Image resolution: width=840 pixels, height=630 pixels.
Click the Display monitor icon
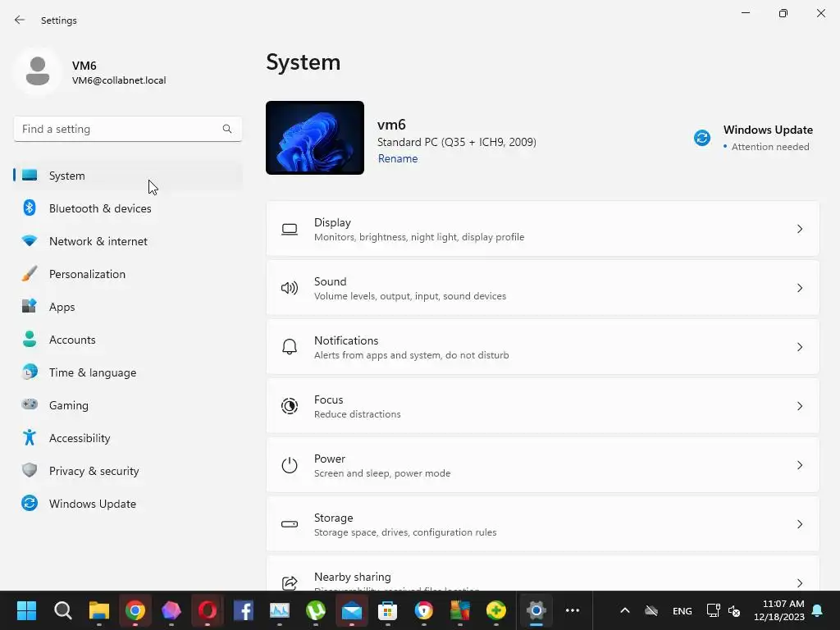click(x=290, y=230)
